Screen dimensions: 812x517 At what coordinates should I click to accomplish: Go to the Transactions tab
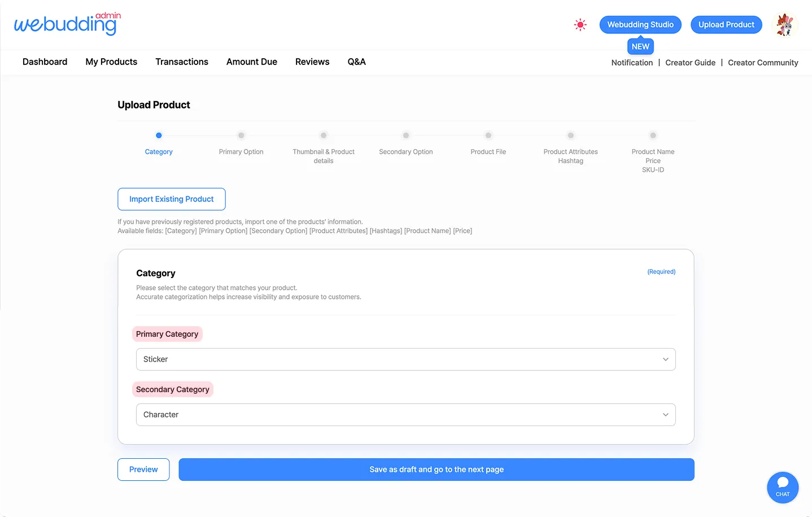point(182,62)
